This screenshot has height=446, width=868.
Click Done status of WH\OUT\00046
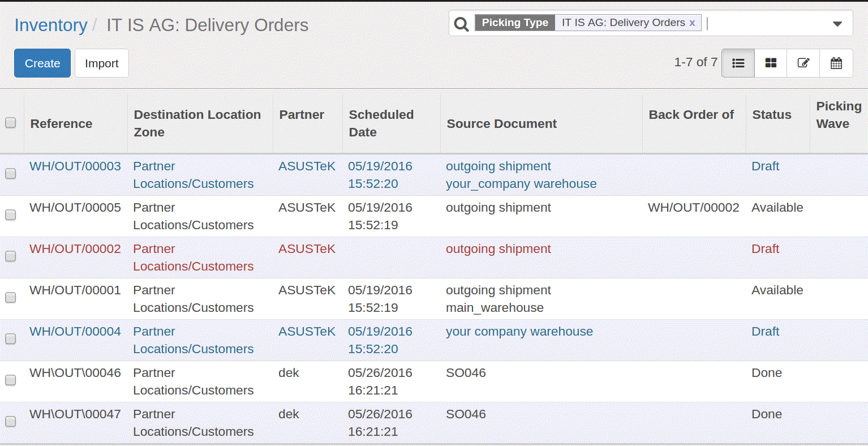(x=766, y=373)
